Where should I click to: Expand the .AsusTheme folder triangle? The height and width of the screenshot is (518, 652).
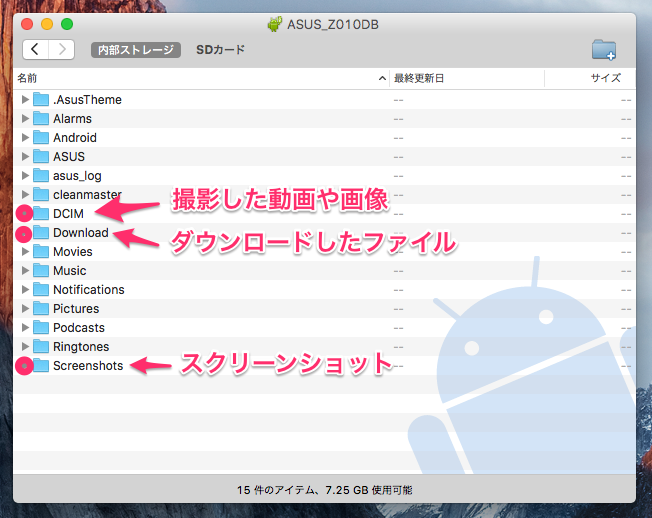25,99
